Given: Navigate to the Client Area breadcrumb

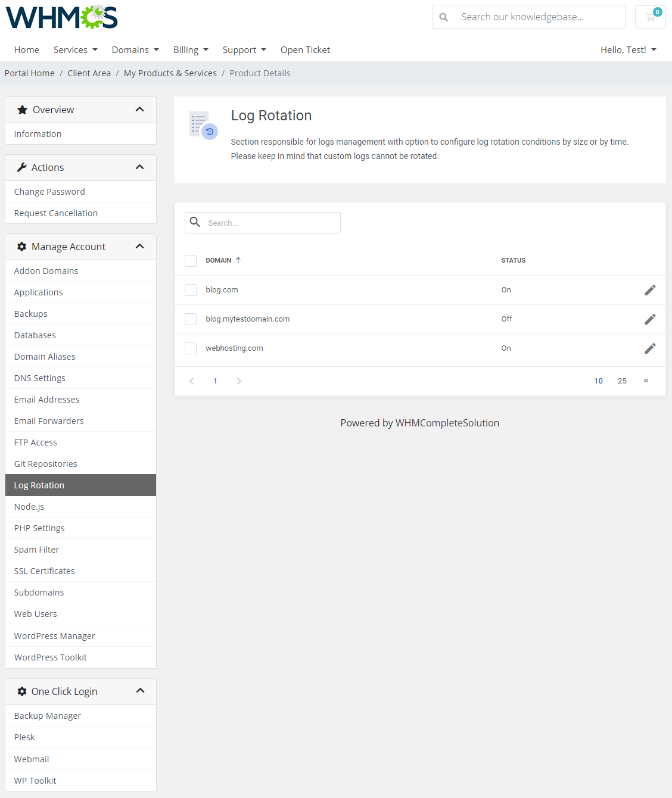Looking at the screenshot, I should coord(89,73).
